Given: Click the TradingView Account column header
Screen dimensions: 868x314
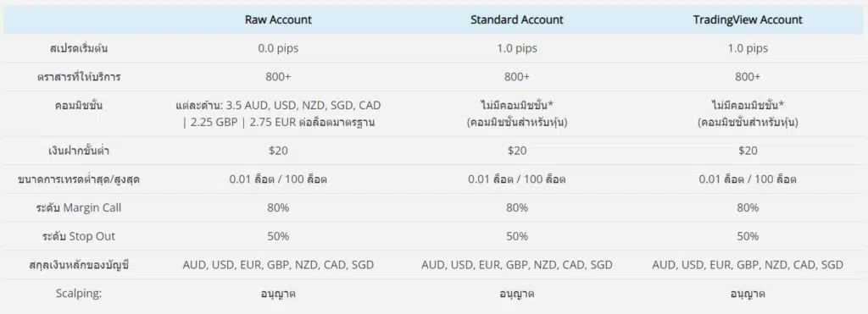Looking at the screenshot, I should point(748,20).
